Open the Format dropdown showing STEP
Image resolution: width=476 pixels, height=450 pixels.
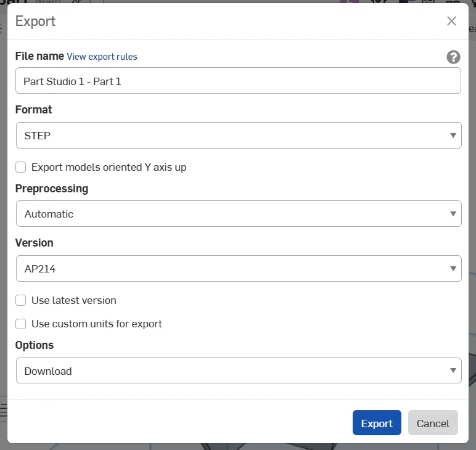(239, 136)
